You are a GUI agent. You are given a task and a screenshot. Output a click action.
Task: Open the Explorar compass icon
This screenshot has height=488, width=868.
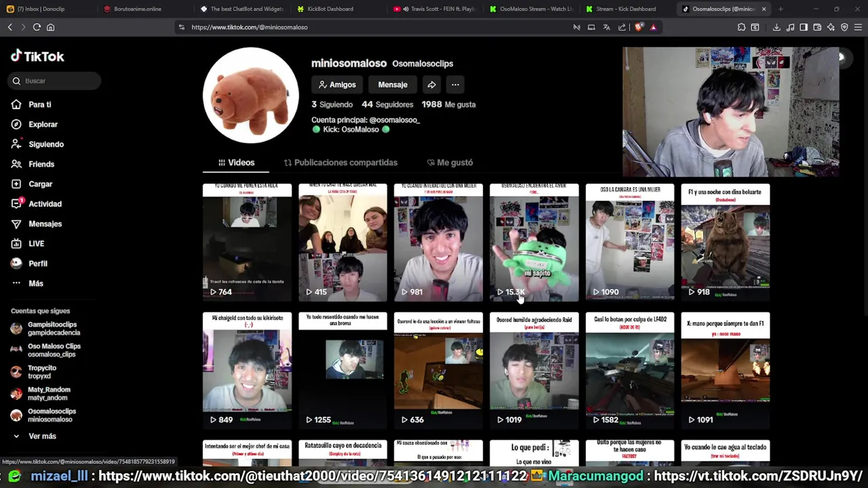coord(16,124)
